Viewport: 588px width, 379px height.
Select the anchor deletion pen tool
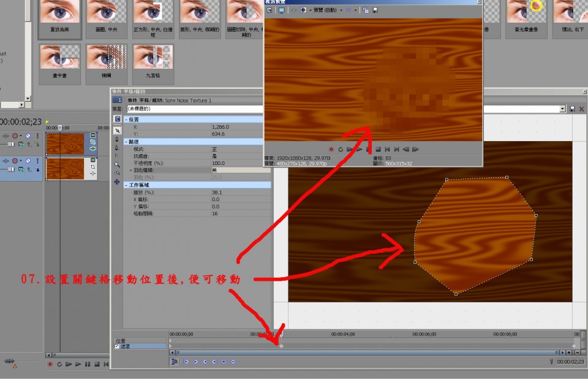point(117,147)
